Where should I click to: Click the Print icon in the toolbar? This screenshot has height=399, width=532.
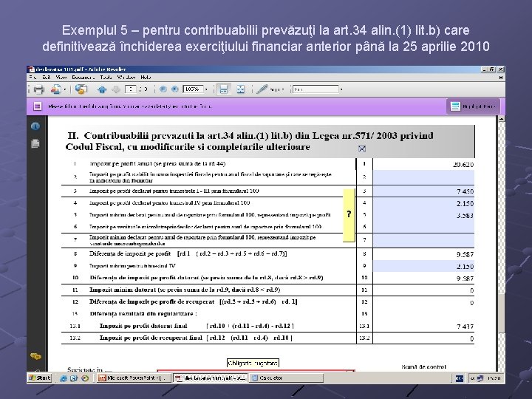tap(38, 89)
